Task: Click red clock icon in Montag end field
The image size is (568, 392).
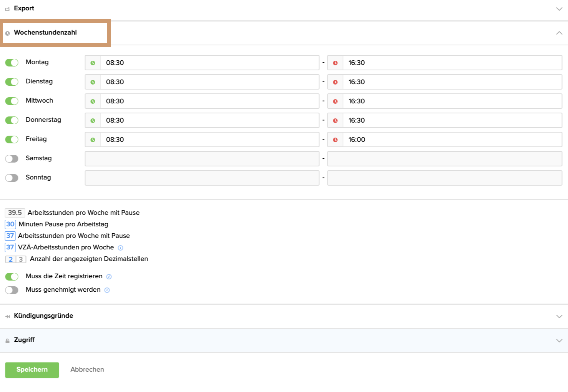Action: coord(335,63)
